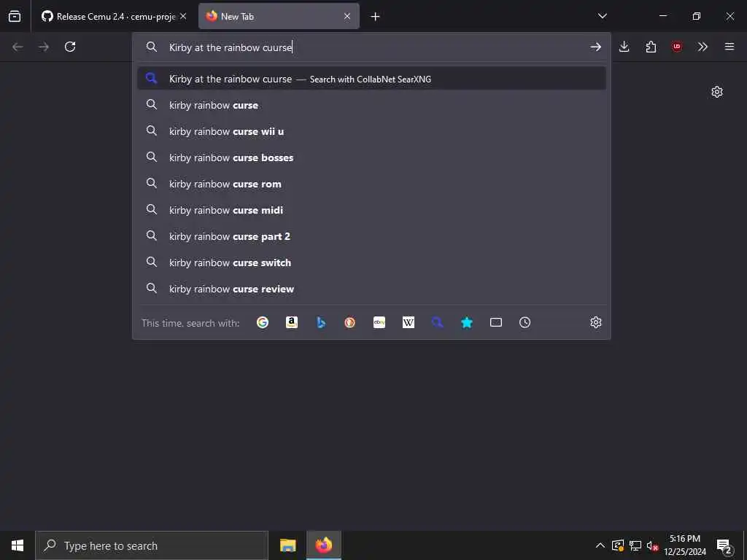The width and height of the screenshot is (747, 560).
Task: Click the address bar text field
Action: tap(371, 47)
